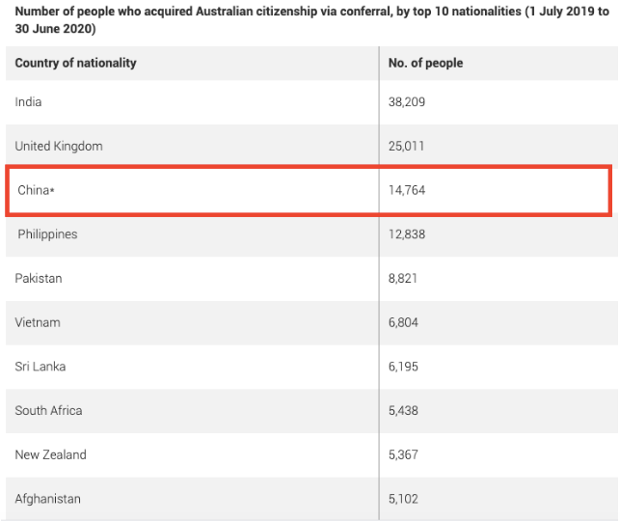Click the New Zealand row label

point(51,454)
